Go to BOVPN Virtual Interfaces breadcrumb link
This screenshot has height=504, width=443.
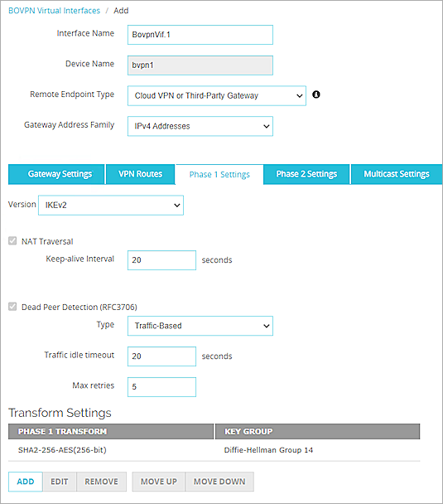(x=55, y=11)
